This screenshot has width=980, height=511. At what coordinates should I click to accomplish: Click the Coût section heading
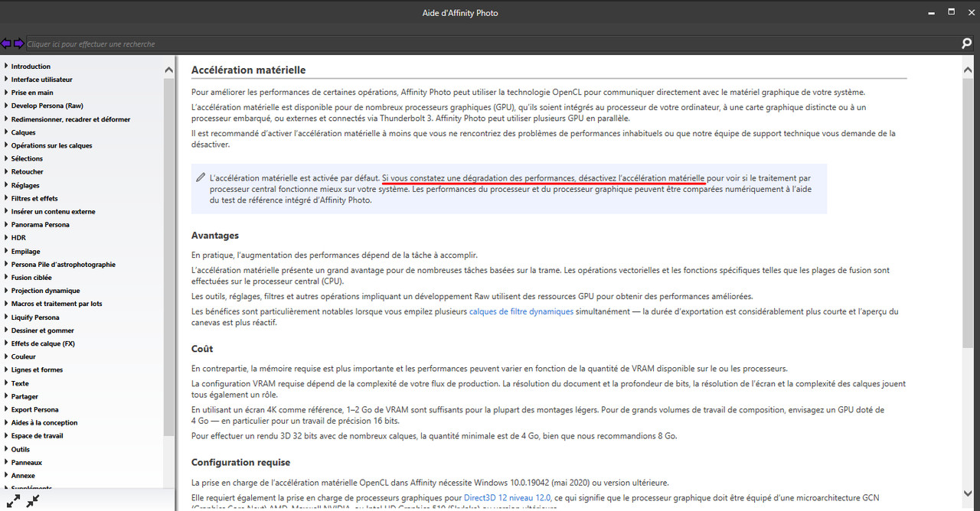coord(202,349)
